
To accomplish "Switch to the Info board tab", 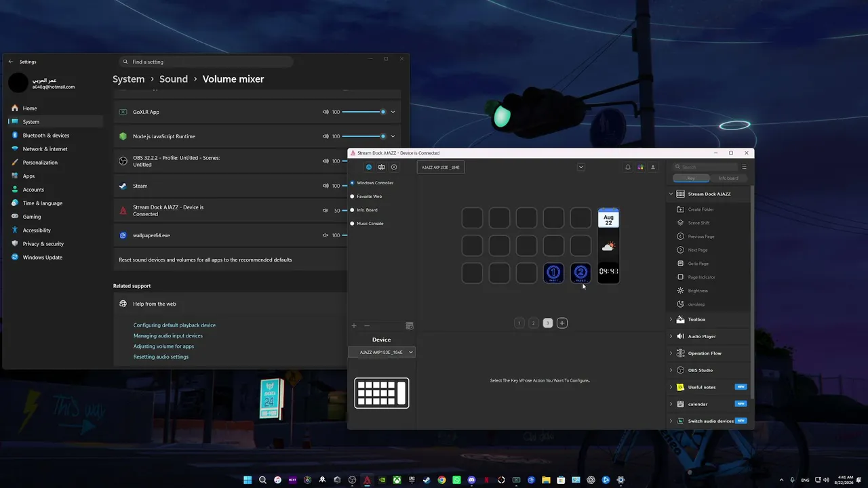I will (x=728, y=178).
